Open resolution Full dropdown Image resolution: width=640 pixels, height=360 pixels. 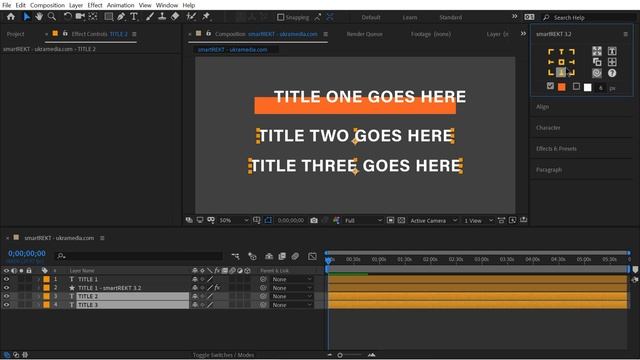point(363,220)
